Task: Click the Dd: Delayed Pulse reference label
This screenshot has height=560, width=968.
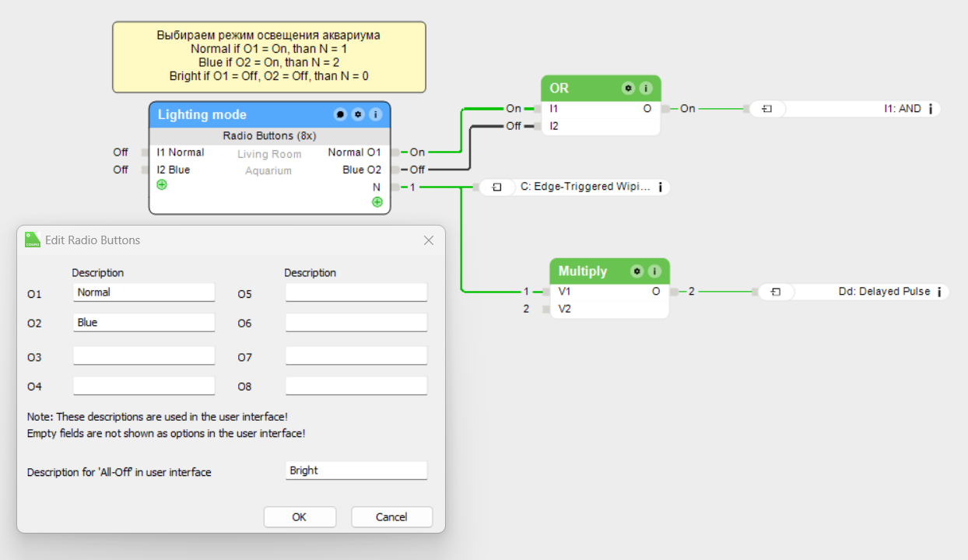Action: [x=885, y=292]
